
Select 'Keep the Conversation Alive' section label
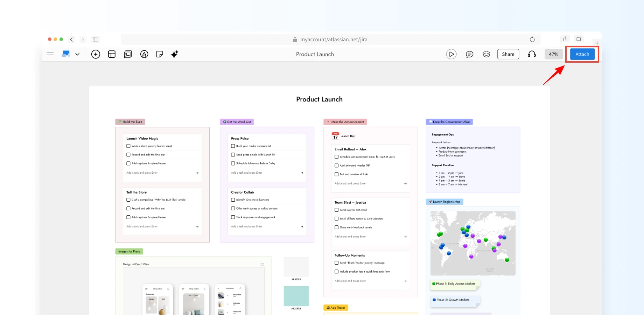click(449, 122)
